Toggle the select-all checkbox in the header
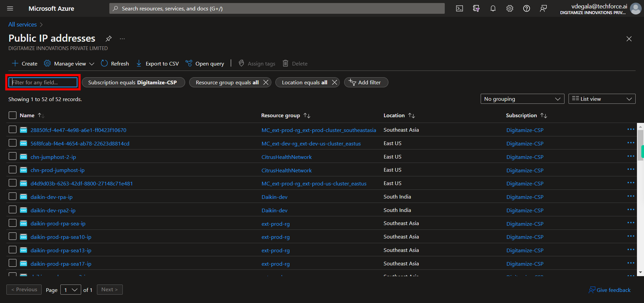 [x=12, y=115]
